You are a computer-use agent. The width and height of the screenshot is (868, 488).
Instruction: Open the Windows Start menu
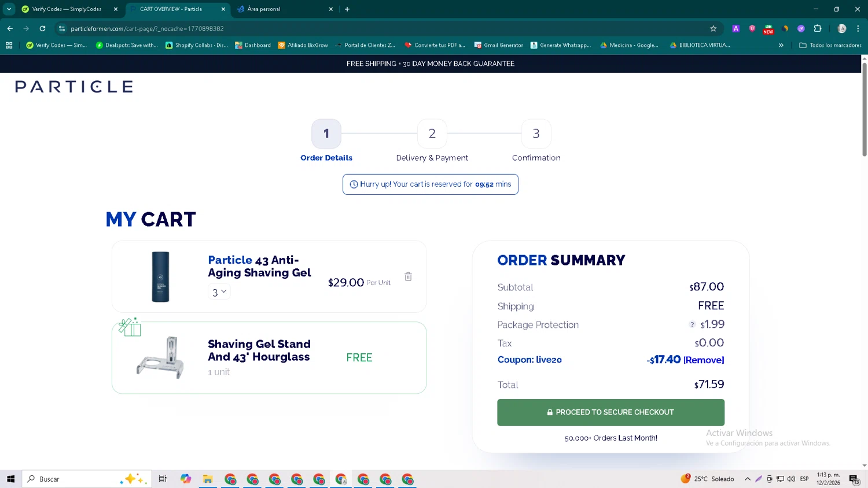click(10, 479)
